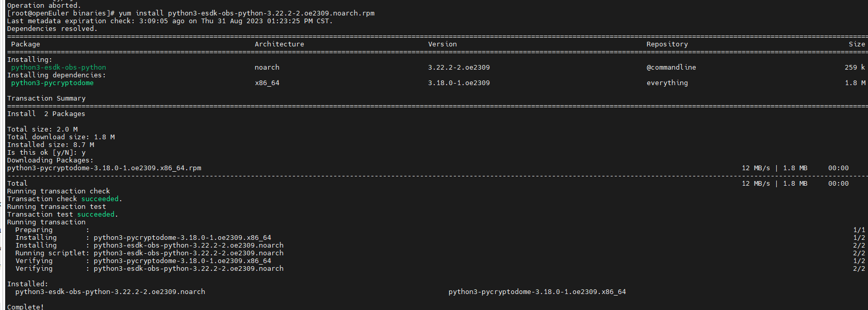Click version text 3.22.2-2.oe2309
This screenshot has width=868, height=310.
458,68
